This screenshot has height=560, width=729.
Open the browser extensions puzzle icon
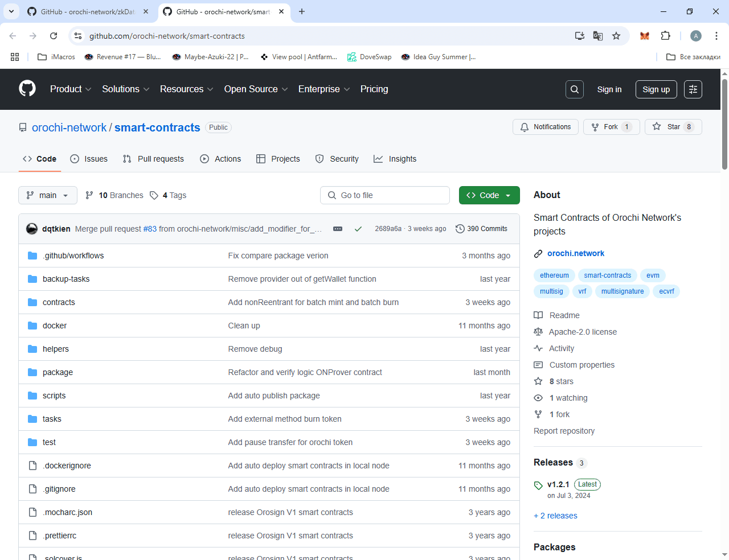tap(665, 36)
